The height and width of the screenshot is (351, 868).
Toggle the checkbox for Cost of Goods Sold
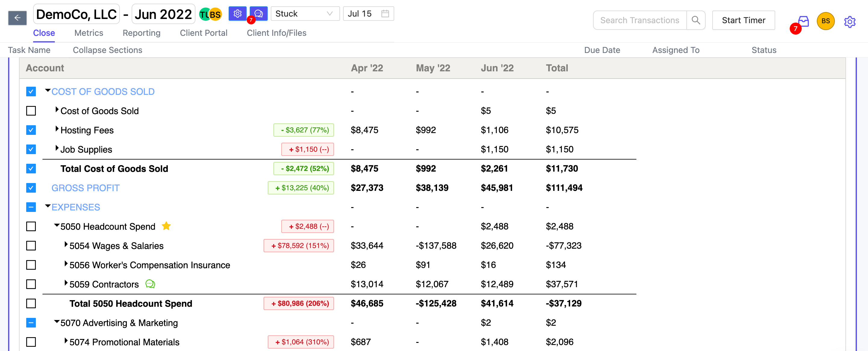point(31,111)
